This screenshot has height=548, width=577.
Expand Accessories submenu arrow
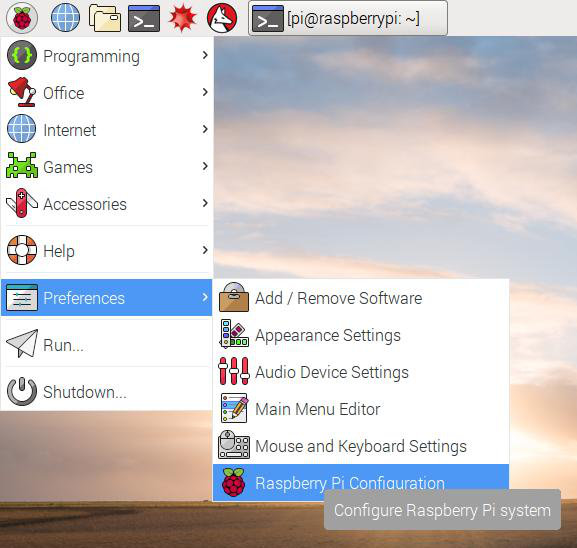205,203
